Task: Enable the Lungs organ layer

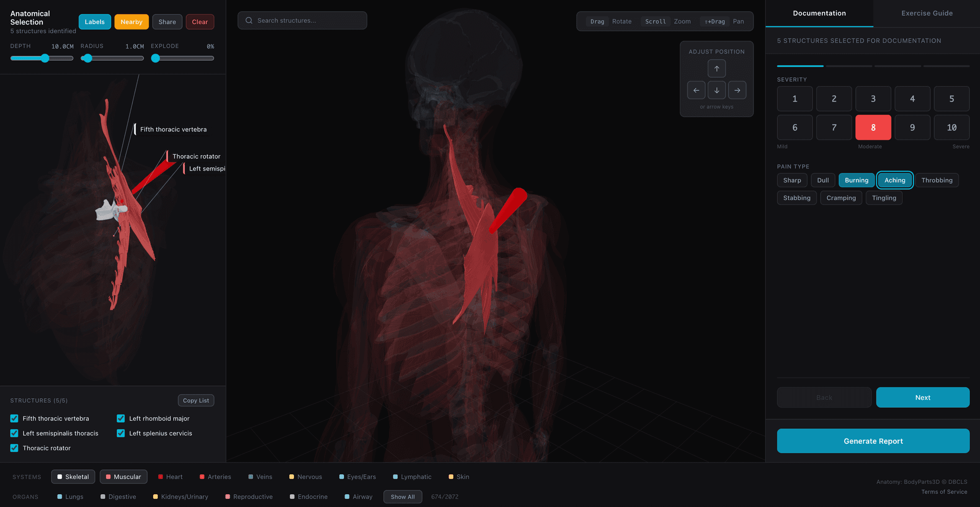Action: point(70,496)
